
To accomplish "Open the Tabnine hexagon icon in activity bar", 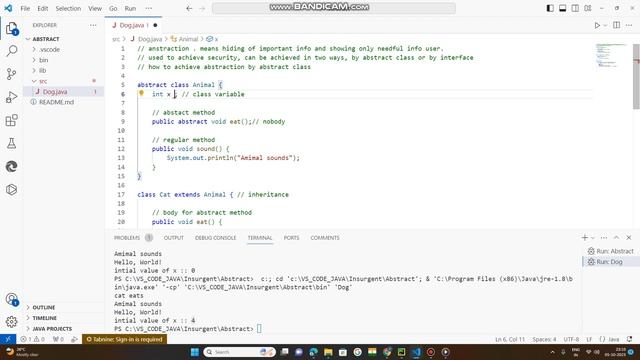I will click(x=12, y=189).
